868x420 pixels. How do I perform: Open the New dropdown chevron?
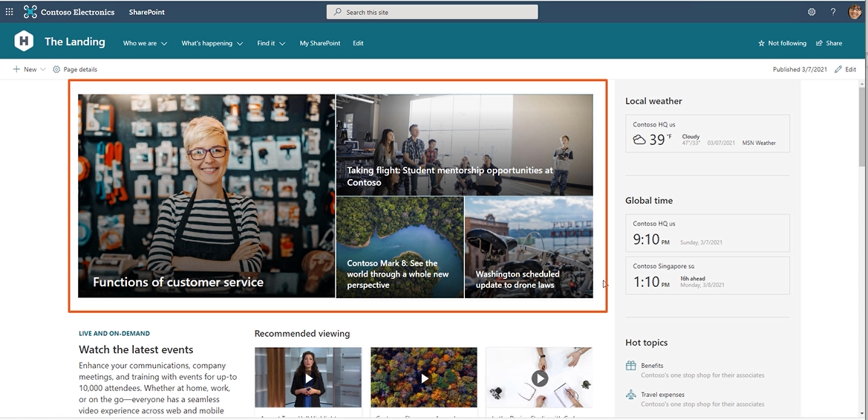click(x=42, y=69)
